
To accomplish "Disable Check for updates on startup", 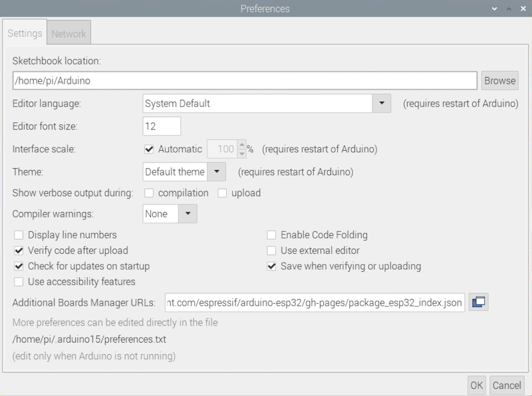I will [18, 266].
